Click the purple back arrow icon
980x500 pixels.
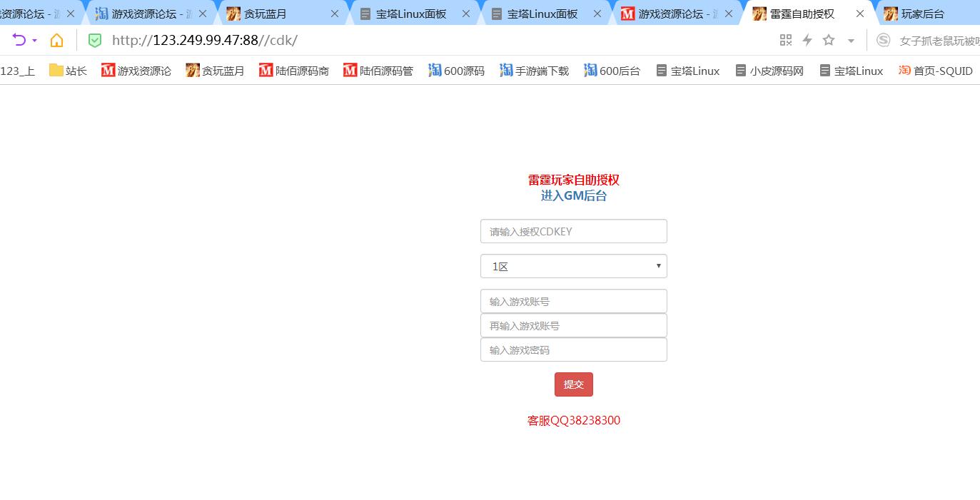19,40
